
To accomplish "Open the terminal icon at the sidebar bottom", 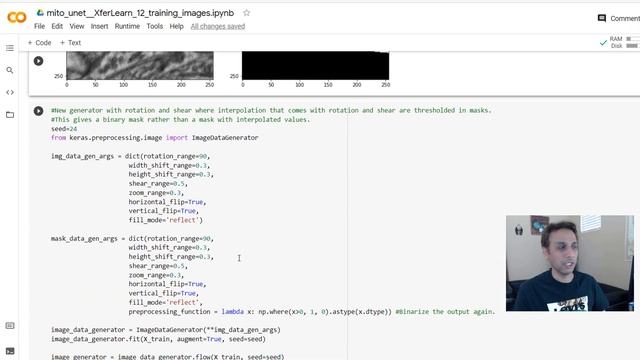I will (10, 351).
